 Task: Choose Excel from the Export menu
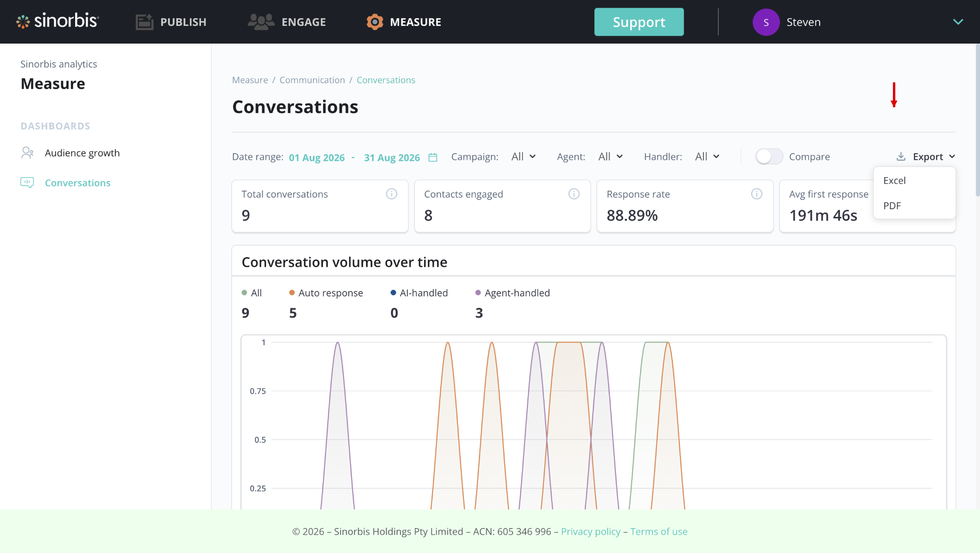[914, 181]
